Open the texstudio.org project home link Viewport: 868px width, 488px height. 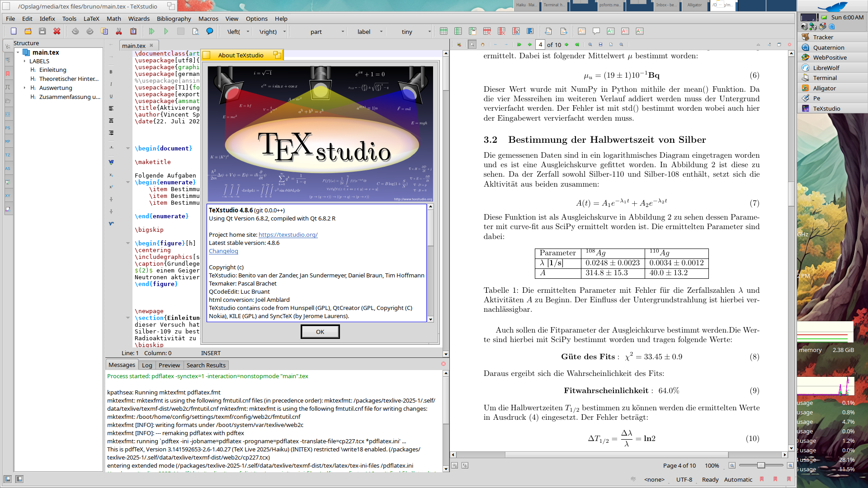288,235
